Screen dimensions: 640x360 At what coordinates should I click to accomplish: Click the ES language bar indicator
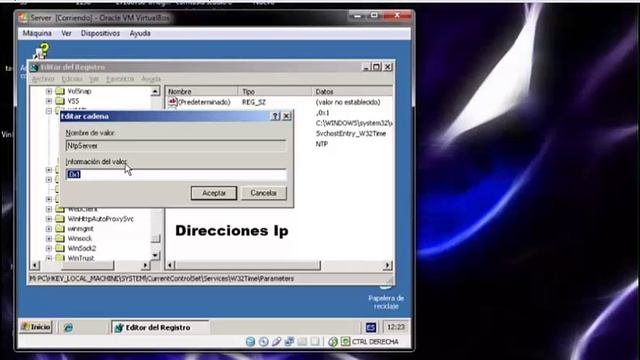click(371, 327)
